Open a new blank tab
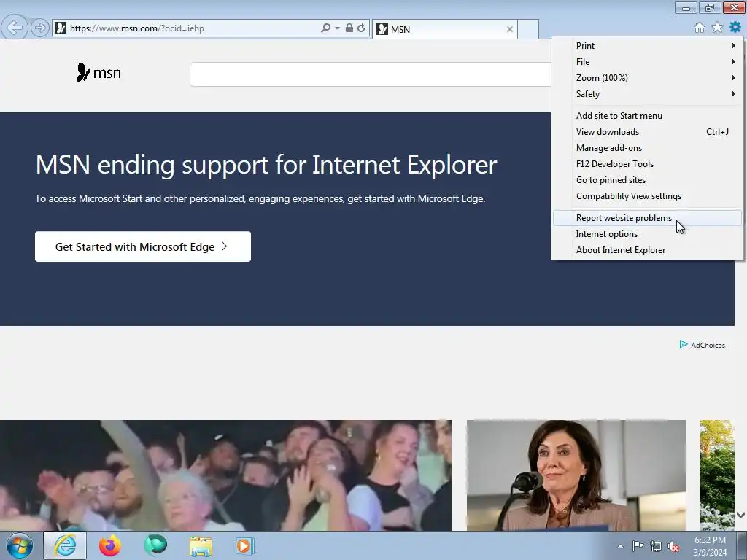Image resolution: width=747 pixels, height=560 pixels. click(528, 29)
